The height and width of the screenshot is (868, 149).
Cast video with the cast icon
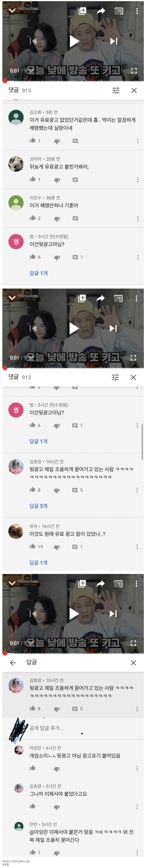coord(118,11)
